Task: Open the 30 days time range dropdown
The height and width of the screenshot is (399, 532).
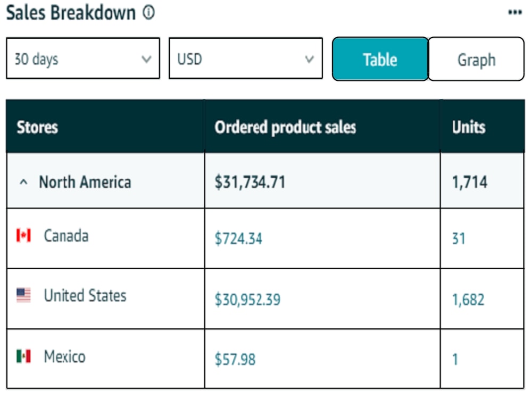Action: (x=83, y=59)
